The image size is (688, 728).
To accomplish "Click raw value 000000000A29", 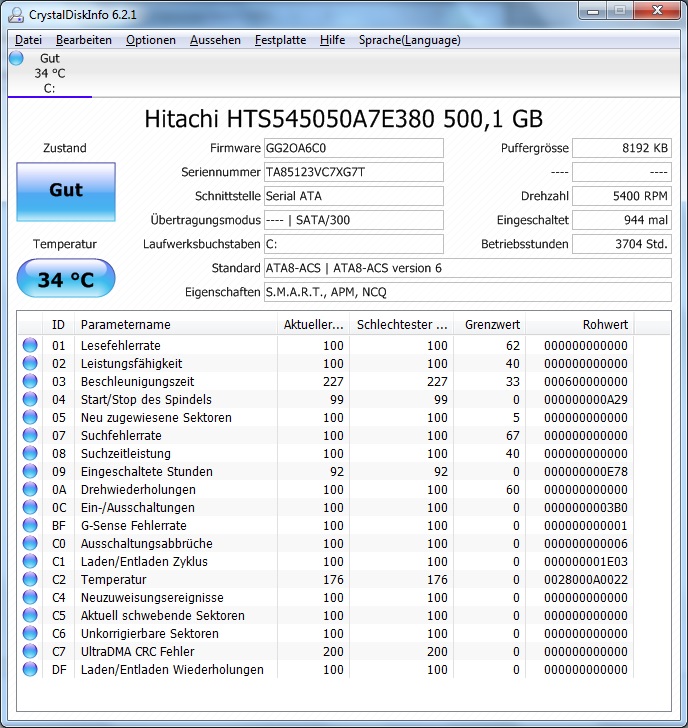I will click(586, 399).
